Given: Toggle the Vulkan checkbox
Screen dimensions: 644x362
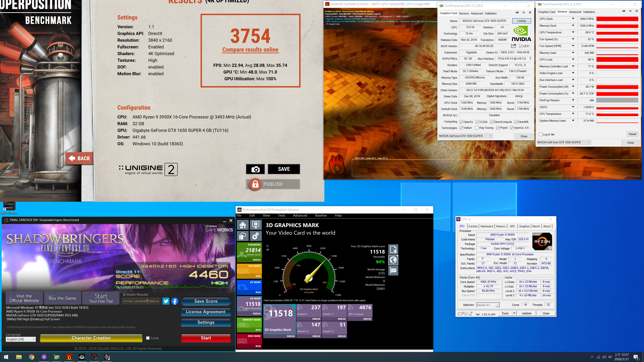Looking at the screenshot, I should point(461,128).
